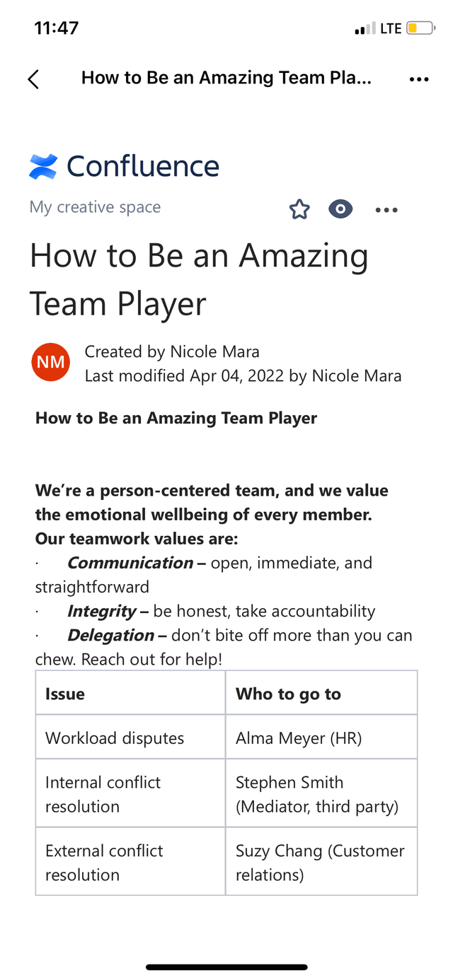Viewport: 453px width, 980px height.
Task: Select the Issue column header cell
Action: point(130,694)
